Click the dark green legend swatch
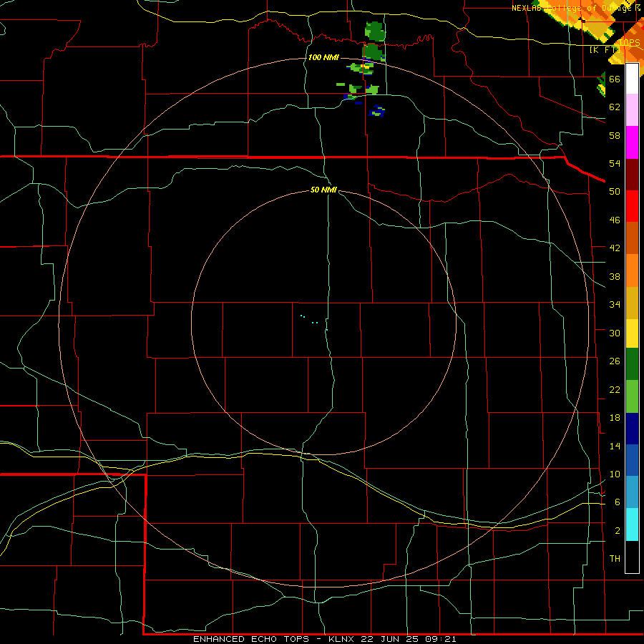This screenshot has height=644, width=644. coord(632,364)
